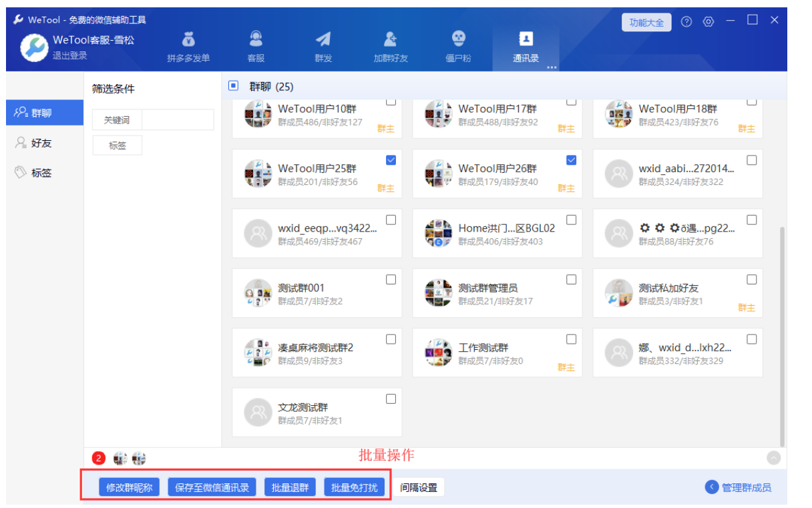Click Home洪门...区BGL02 group avatar
The width and height of the screenshot is (812, 508).
pos(438,234)
